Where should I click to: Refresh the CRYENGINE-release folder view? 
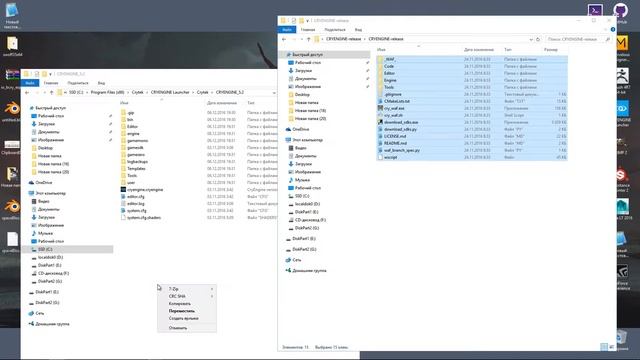pos(538,39)
